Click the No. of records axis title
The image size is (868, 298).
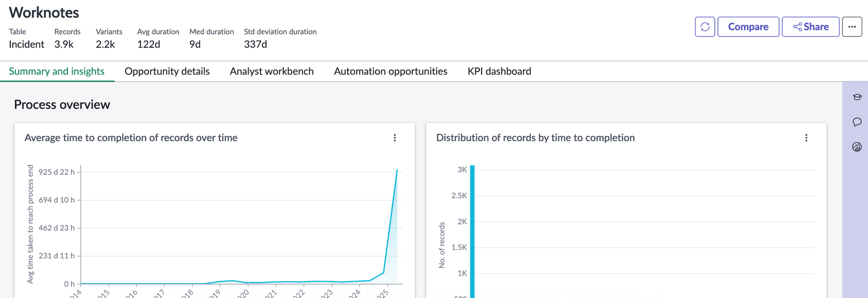[442, 245]
